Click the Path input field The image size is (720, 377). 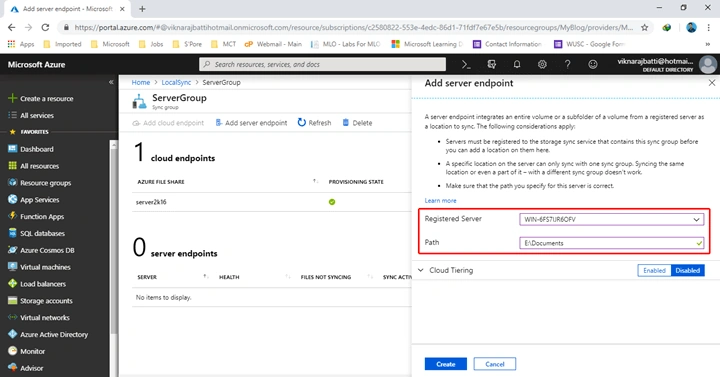[x=612, y=243]
